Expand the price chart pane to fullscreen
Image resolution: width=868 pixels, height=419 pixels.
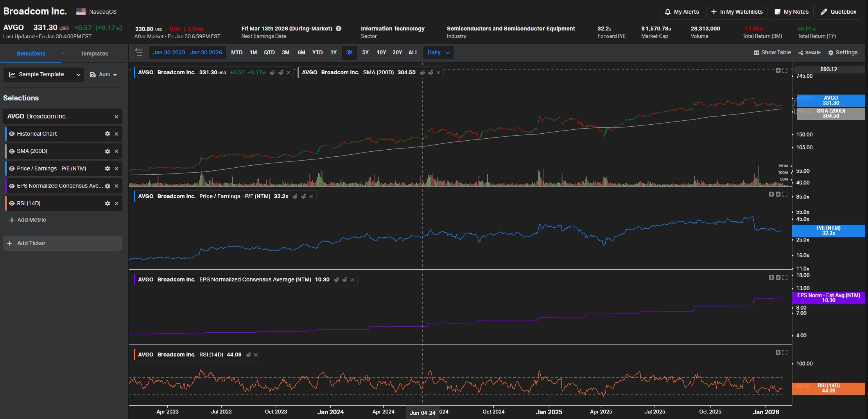click(785, 70)
